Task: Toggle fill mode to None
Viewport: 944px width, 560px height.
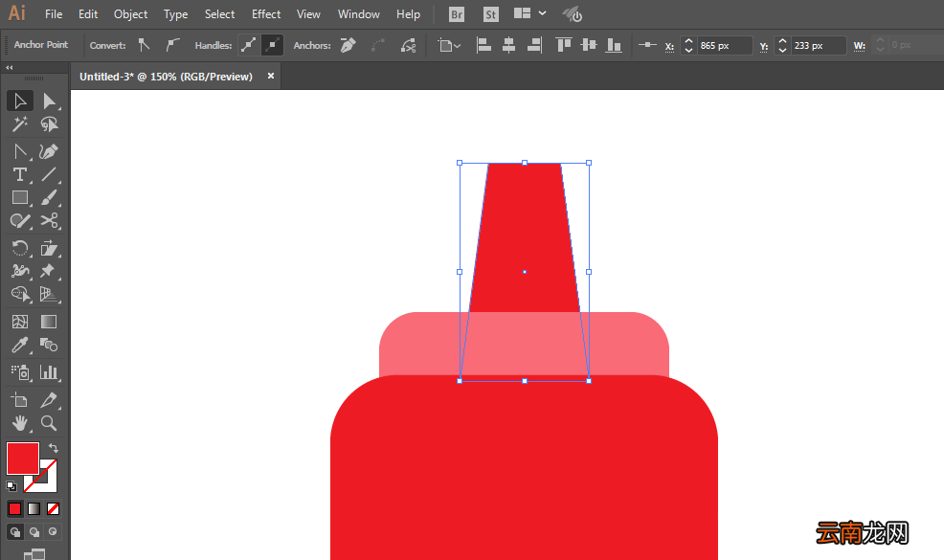Action: pos(53,509)
